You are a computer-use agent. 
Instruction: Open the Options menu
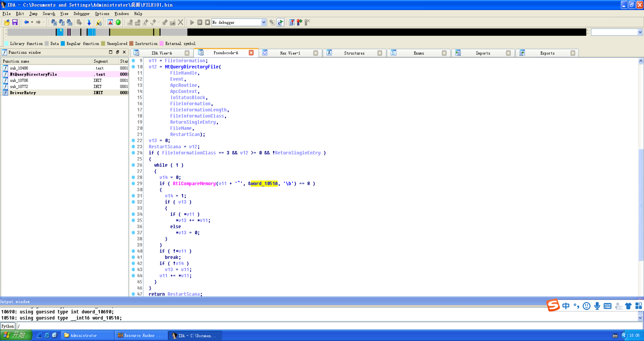[x=102, y=13]
